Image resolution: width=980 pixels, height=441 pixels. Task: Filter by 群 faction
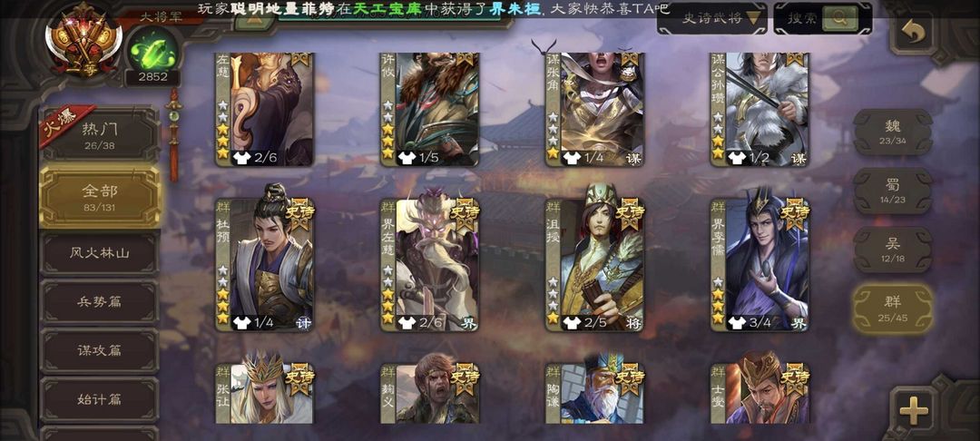(x=893, y=308)
